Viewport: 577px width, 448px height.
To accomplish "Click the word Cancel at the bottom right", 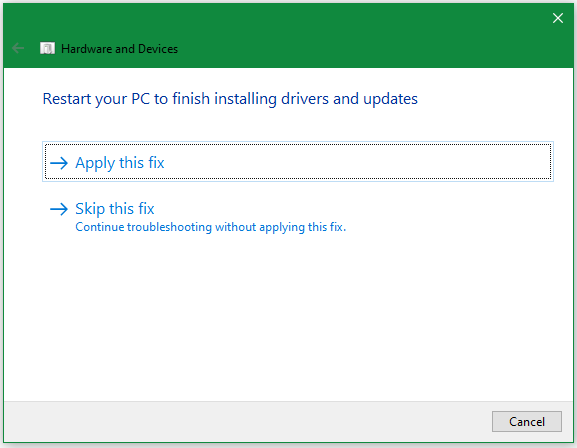I will [x=527, y=421].
